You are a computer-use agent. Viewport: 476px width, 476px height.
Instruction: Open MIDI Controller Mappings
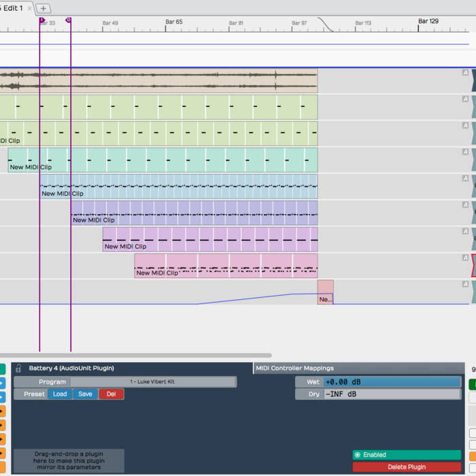[x=294, y=368]
